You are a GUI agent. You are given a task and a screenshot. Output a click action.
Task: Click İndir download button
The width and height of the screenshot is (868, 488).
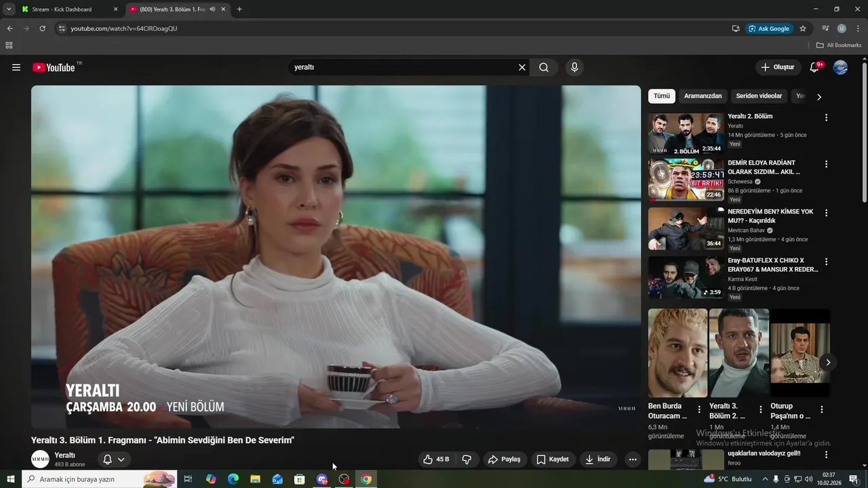click(x=598, y=460)
